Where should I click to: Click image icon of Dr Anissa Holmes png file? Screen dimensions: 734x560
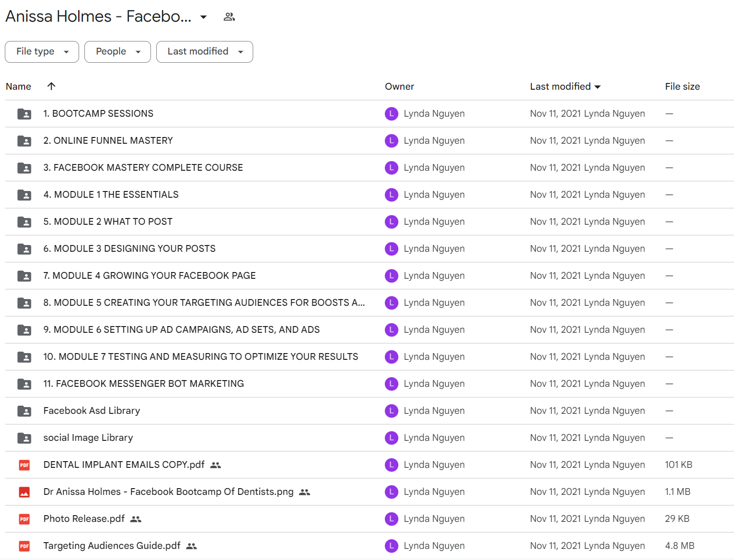point(24,492)
